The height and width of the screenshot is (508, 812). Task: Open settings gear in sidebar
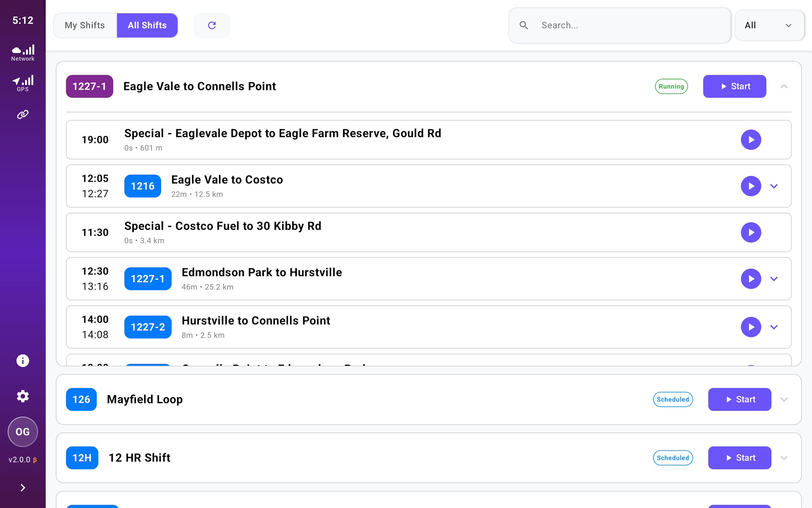[x=23, y=396]
